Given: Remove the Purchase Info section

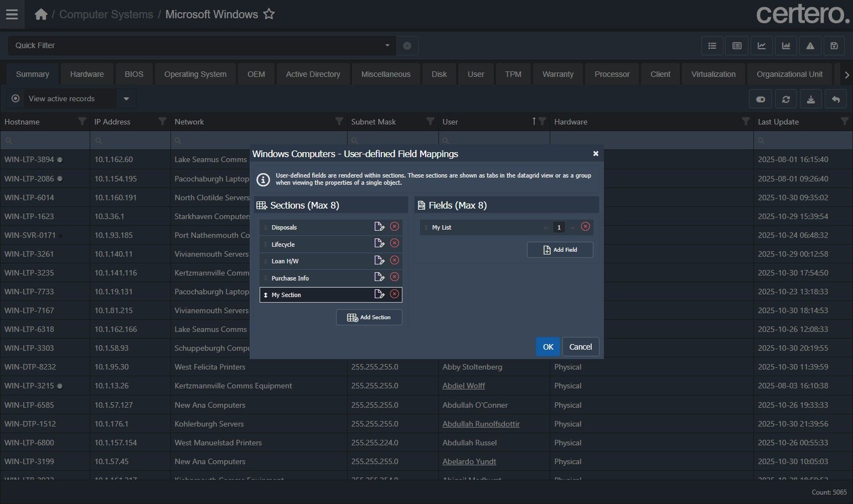Looking at the screenshot, I should (x=394, y=277).
